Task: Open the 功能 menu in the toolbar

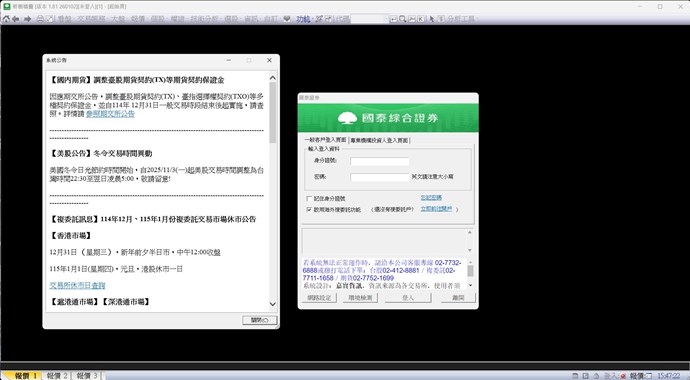Action: (x=303, y=19)
